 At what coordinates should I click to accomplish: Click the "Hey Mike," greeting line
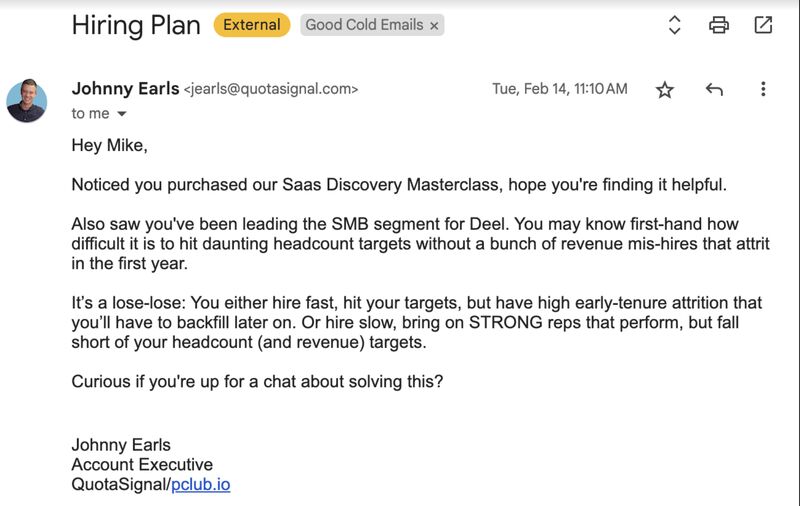click(109, 145)
